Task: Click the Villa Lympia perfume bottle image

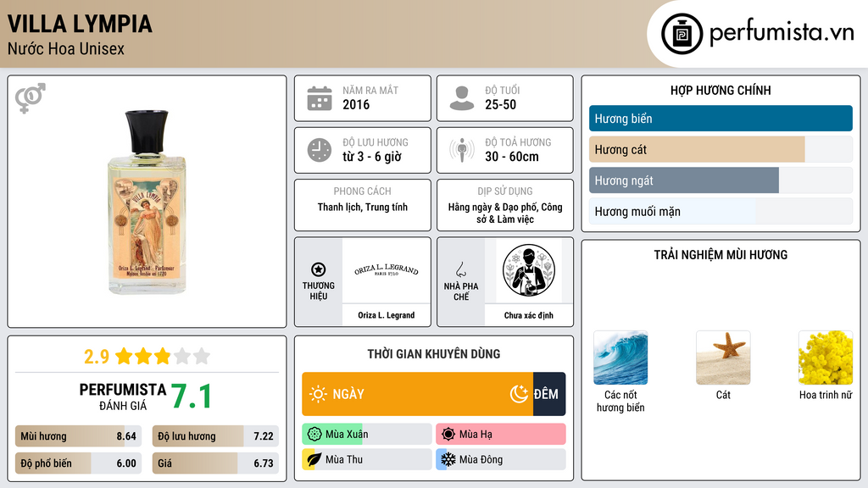Action: click(x=147, y=202)
